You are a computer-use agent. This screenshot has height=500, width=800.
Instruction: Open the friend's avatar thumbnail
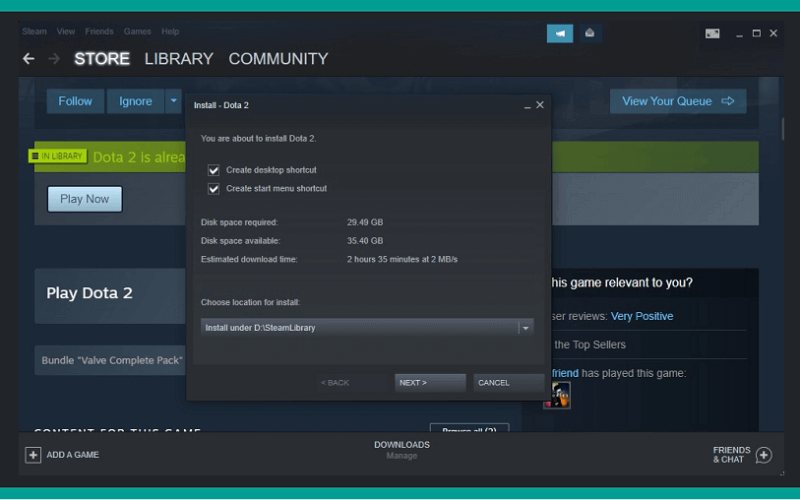click(557, 395)
